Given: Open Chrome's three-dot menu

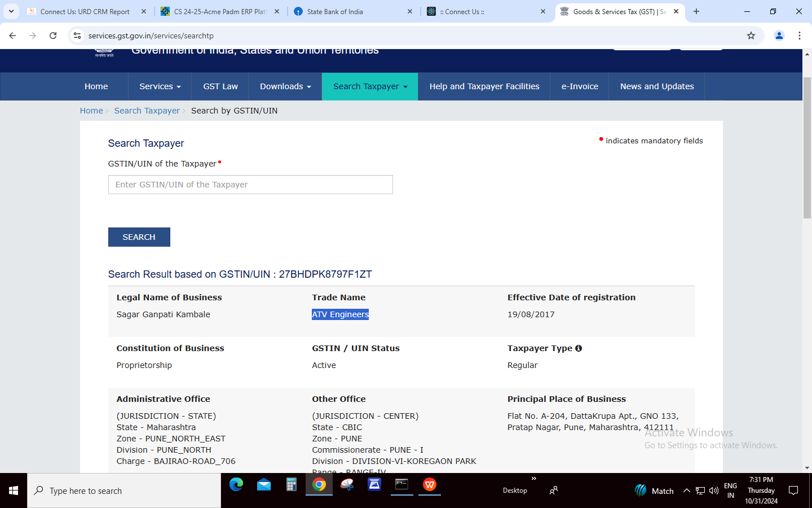Looking at the screenshot, I should (800, 36).
